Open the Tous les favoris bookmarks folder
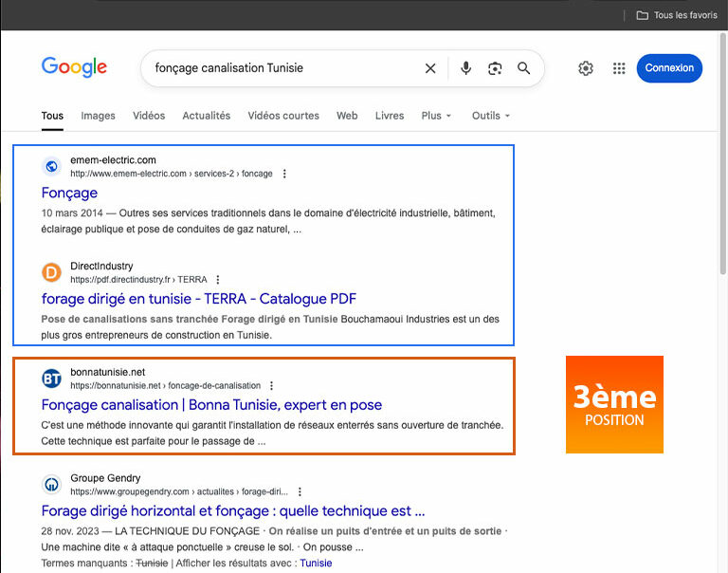This screenshot has height=573, width=728. coord(676,15)
